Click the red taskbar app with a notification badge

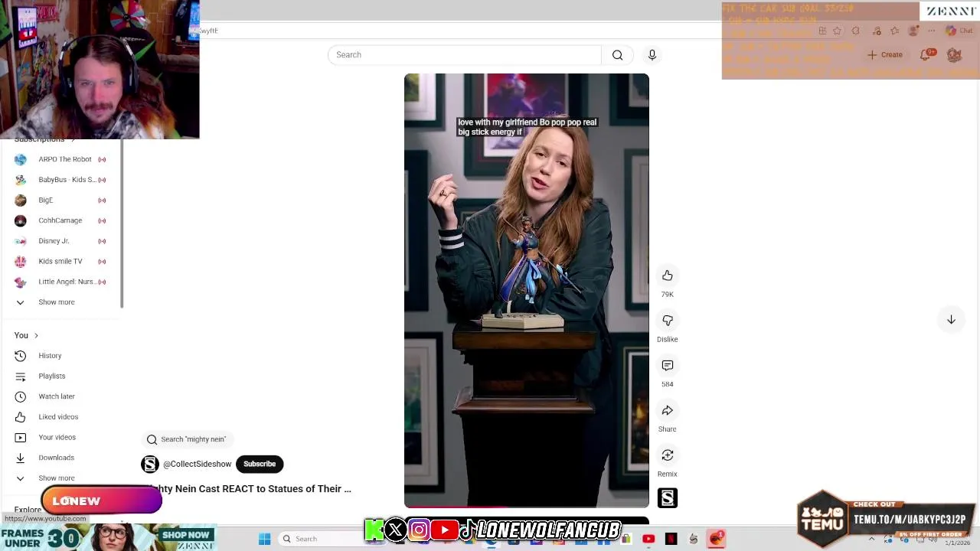tap(717, 539)
